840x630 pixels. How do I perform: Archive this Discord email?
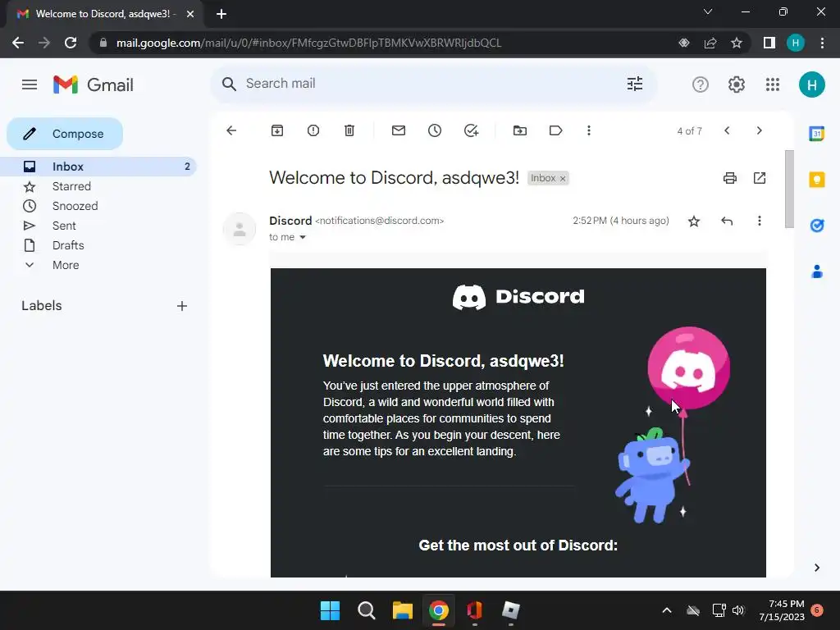(277, 130)
